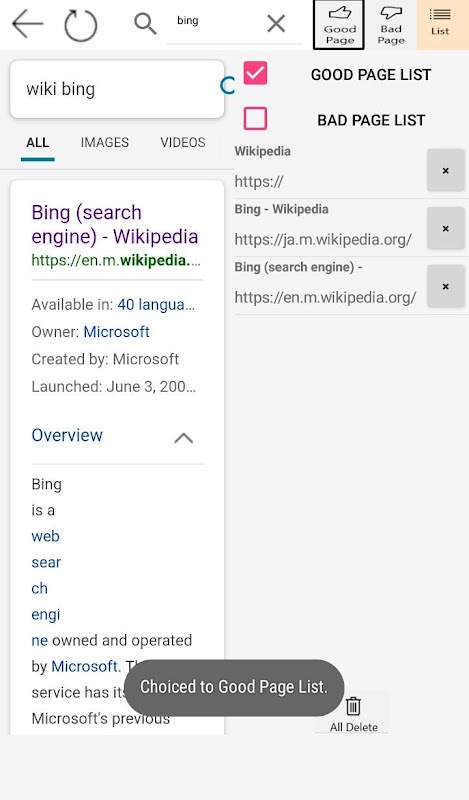
Task: Click the wiki bing search box
Action: [117, 89]
